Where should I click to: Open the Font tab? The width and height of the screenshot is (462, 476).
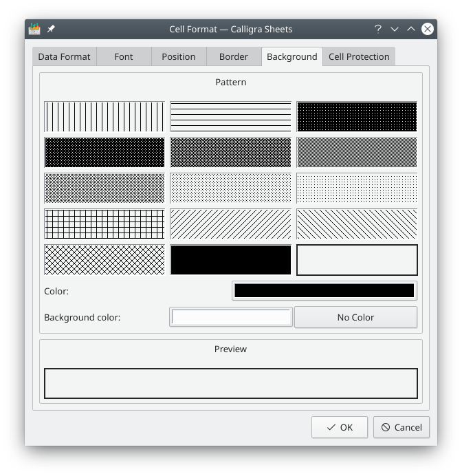pos(124,56)
